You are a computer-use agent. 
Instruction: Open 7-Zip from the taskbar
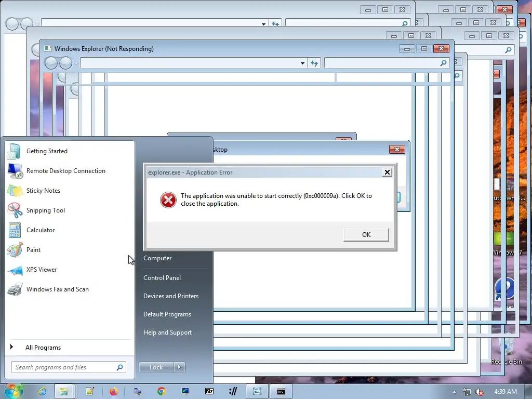(209, 392)
